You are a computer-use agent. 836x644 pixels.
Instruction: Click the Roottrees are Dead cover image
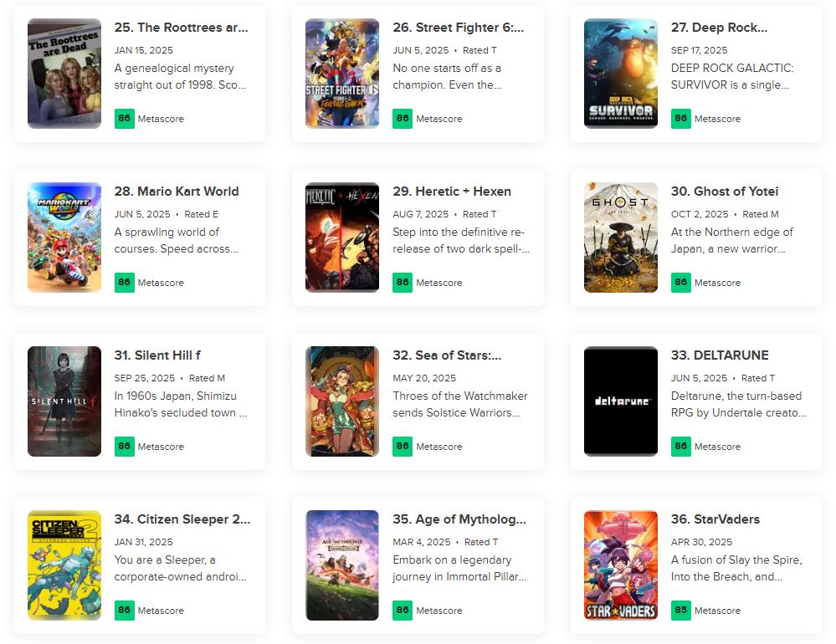(x=64, y=74)
